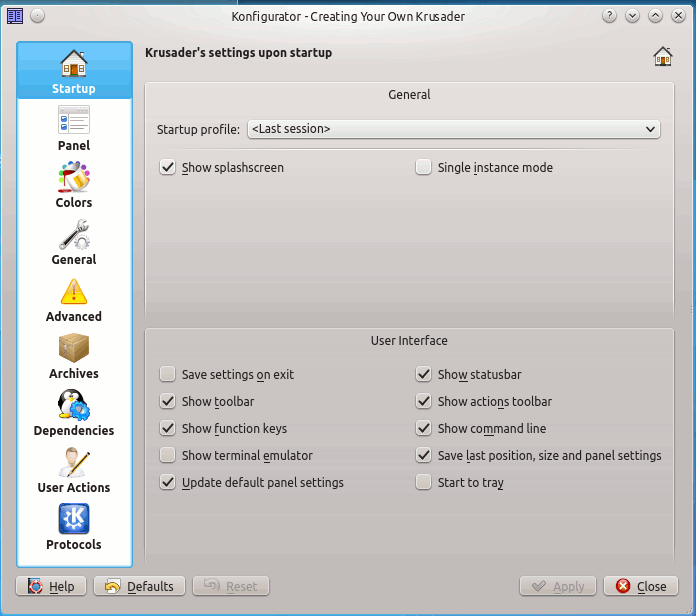Enable Show terminal emulator

click(x=167, y=455)
